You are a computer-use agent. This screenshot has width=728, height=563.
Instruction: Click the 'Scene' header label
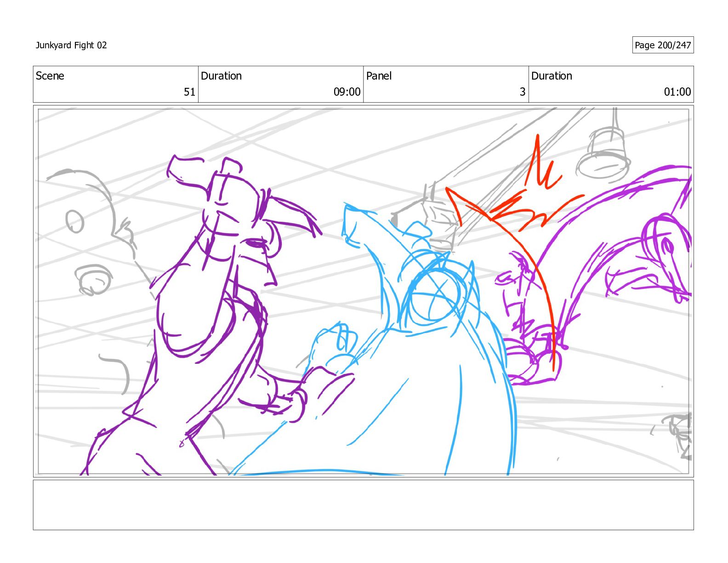[50, 76]
